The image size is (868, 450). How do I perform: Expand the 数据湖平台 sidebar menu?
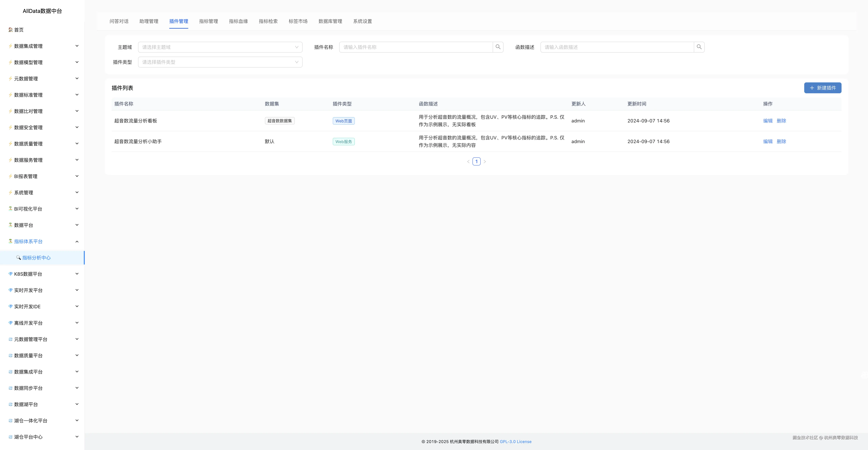click(77, 404)
